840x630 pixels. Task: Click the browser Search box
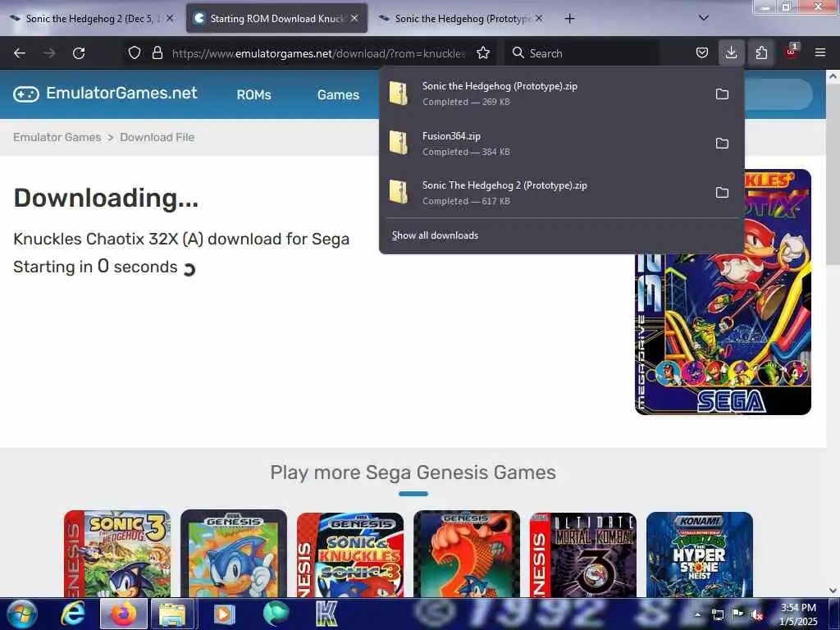click(x=582, y=53)
